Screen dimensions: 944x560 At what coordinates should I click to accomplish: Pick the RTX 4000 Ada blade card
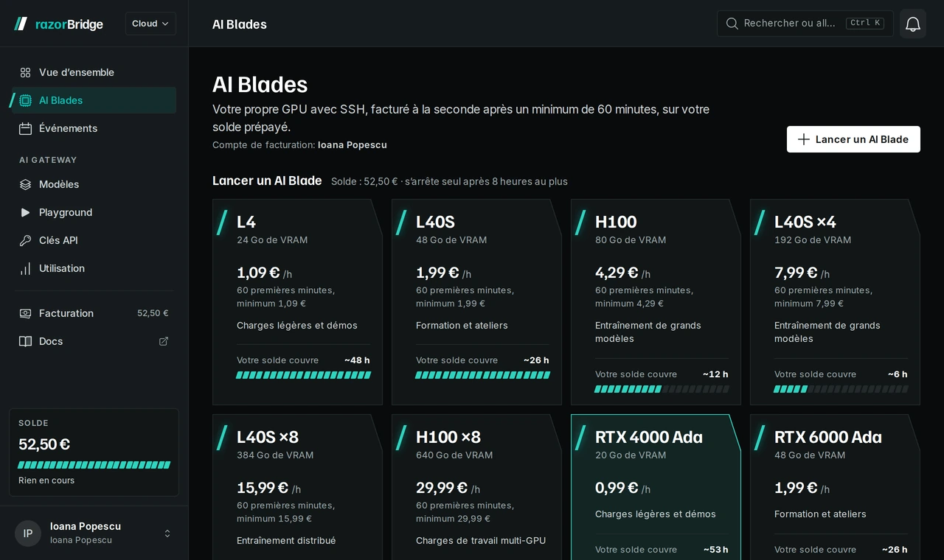tap(656, 487)
